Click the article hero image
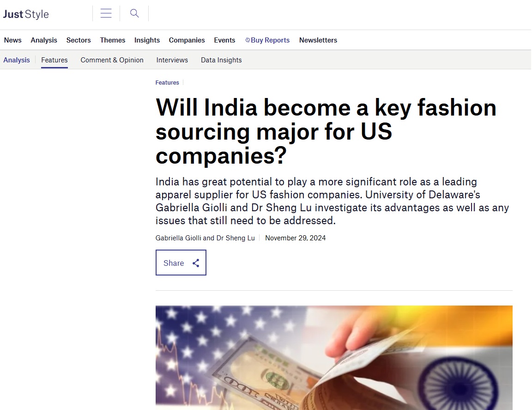532x410 pixels. [x=334, y=357]
